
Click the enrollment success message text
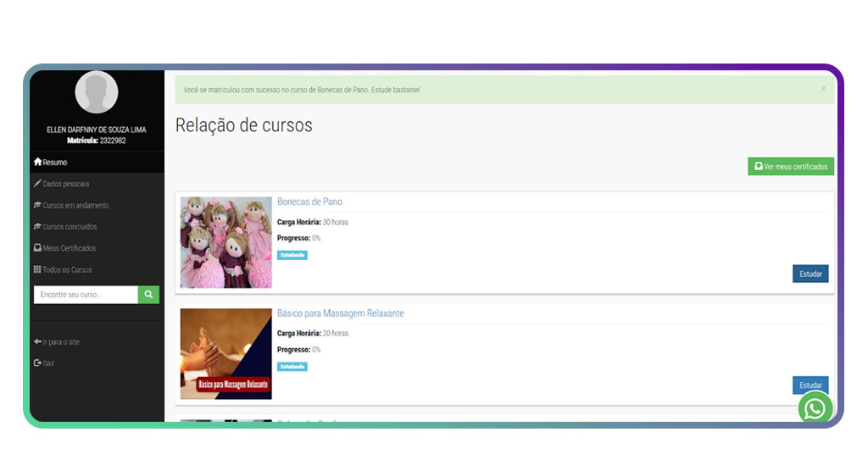pos(302,90)
